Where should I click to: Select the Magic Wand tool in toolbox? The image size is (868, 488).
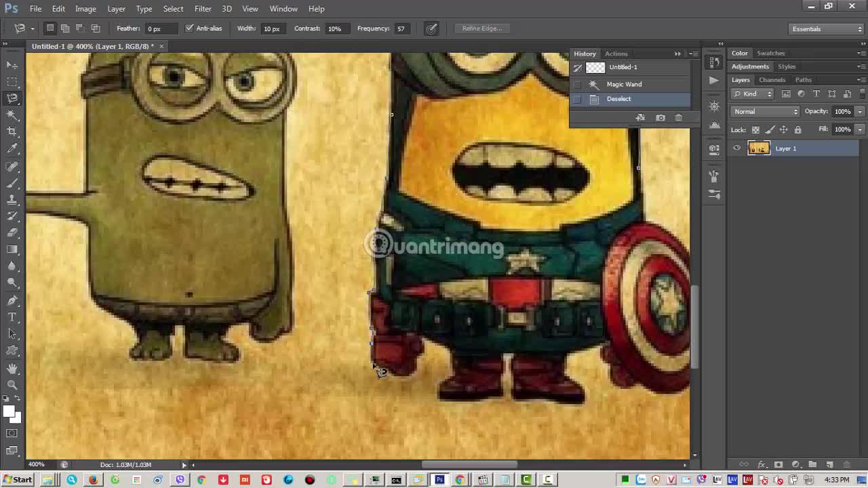[12, 116]
